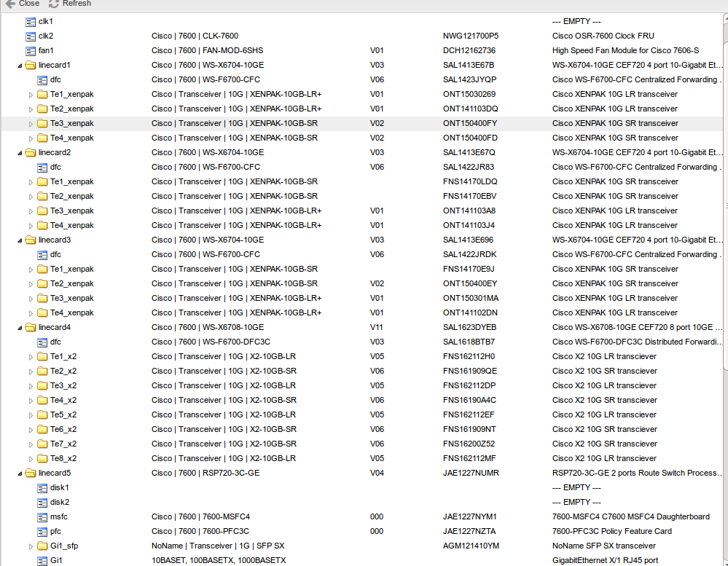Viewport: 728px width, 566px height.
Task: Click the linecard4 folder icon
Action: (x=31, y=328)
